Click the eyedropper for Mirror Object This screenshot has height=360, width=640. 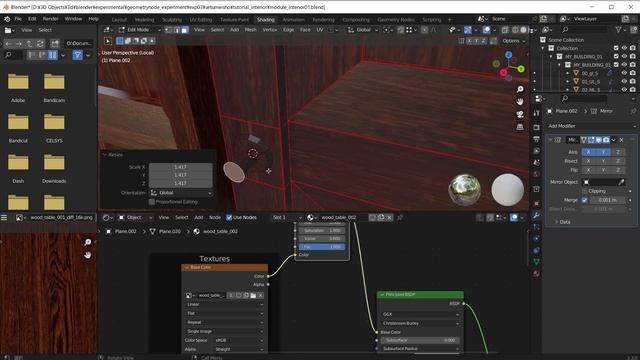(x=621, y=182)
